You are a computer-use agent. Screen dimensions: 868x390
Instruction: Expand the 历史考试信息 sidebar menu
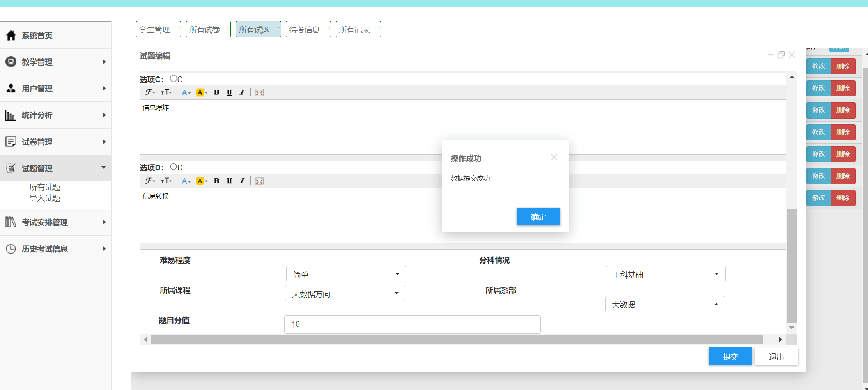click(104, 248)
